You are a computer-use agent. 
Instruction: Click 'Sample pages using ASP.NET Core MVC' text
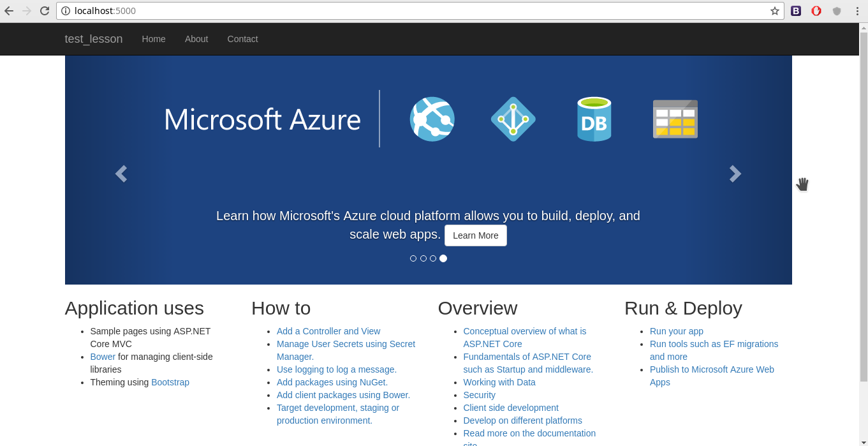point(151,338)
